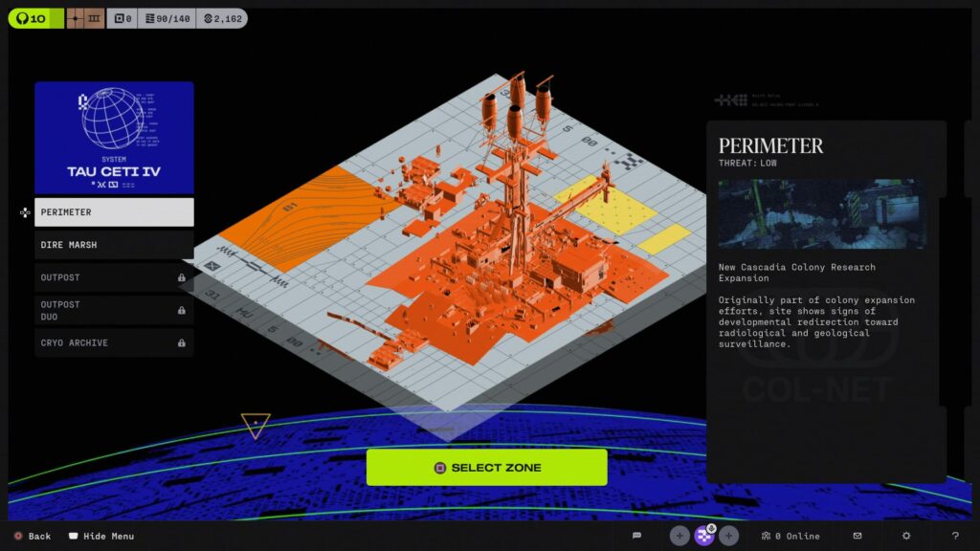Select the locked Outpost zone
This screenshot has width=980, height=551.
coord(114,277)
